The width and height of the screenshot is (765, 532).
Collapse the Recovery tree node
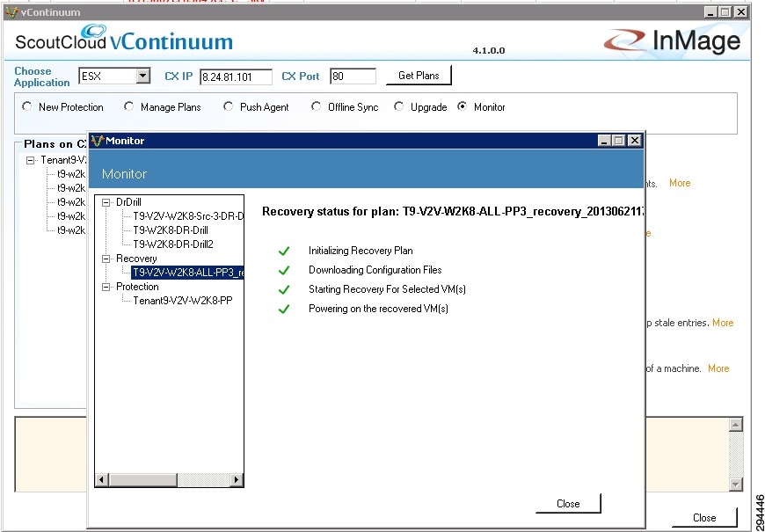tap(106, 259)
